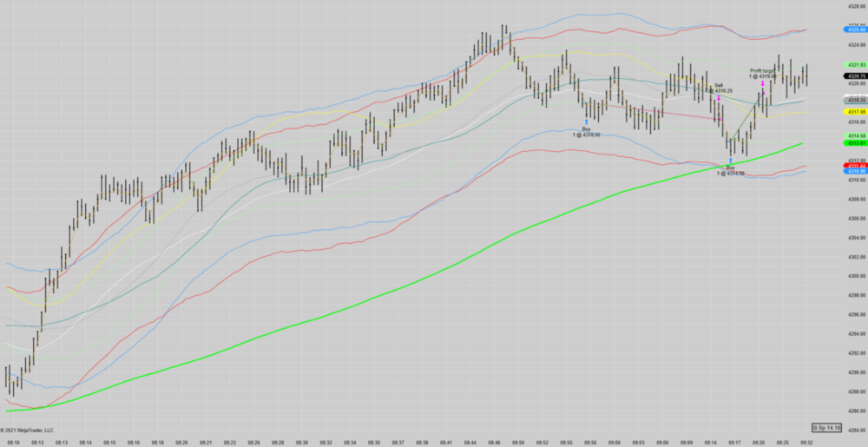This screenshot has width=868, height=447.
Task: Click the 'Sell 1 @ 4316.25' label
Action: (722, 88)
